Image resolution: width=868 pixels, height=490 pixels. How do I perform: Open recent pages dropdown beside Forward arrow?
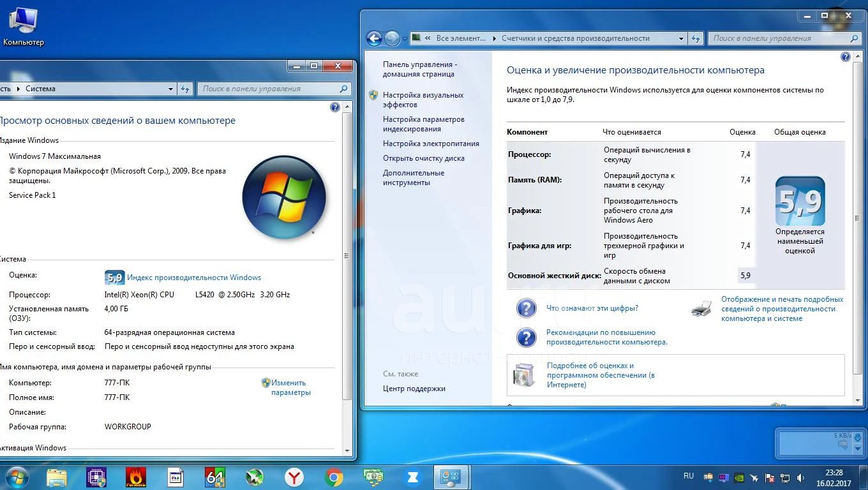(x=405, y=38)
